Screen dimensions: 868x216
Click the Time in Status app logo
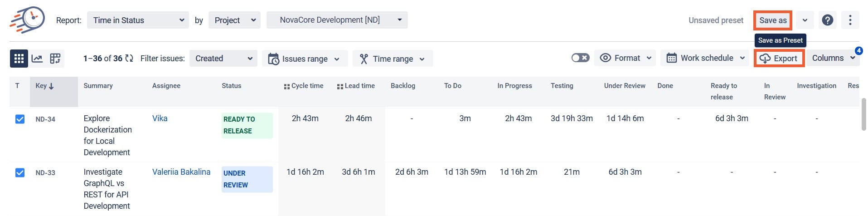click(x=27, y=20)
